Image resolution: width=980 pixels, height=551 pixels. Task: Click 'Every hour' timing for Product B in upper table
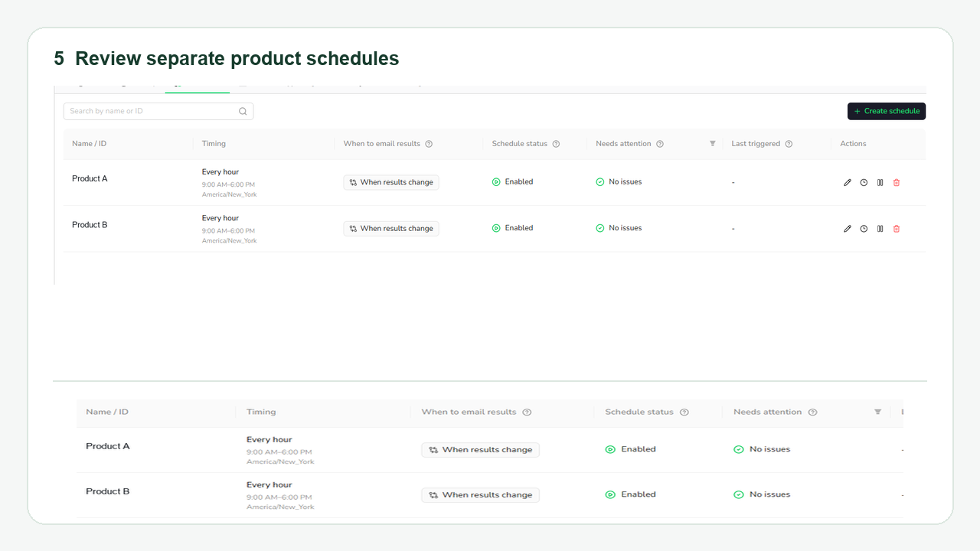tap(220, 218)
